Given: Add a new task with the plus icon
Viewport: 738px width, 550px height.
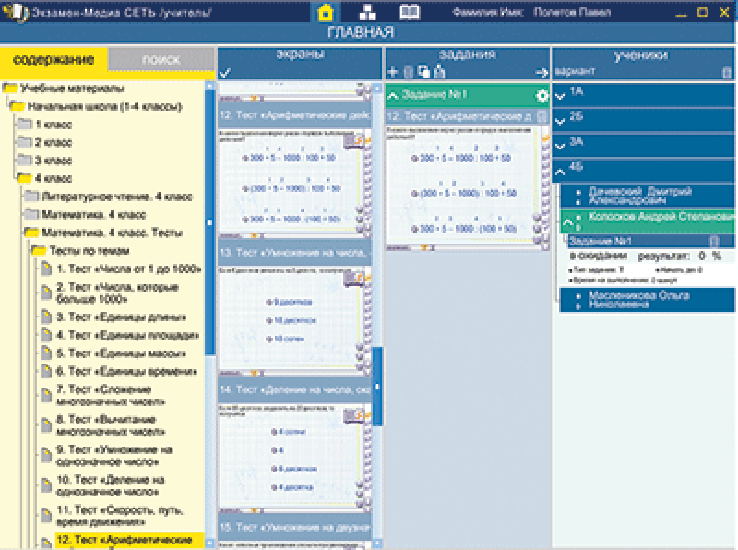Looking at the screenshot, I should 392,72.
